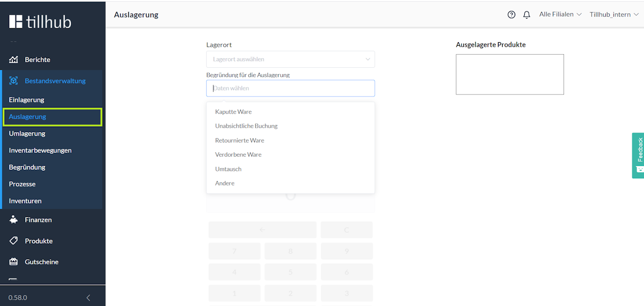Click the Bestandsverwaltung inventory icon
Viewport: 644px width, 306px height.
[14, 81]
